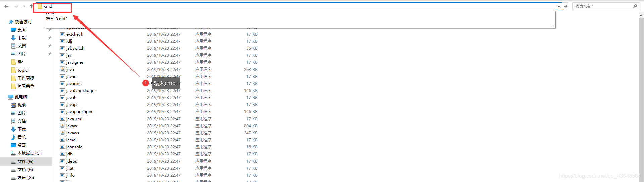Click the Back navigation arrow

click(x=6, y=6)
